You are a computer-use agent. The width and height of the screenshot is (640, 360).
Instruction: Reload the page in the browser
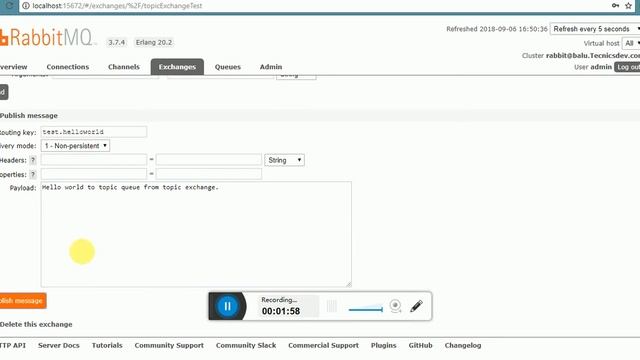point(9,6)
